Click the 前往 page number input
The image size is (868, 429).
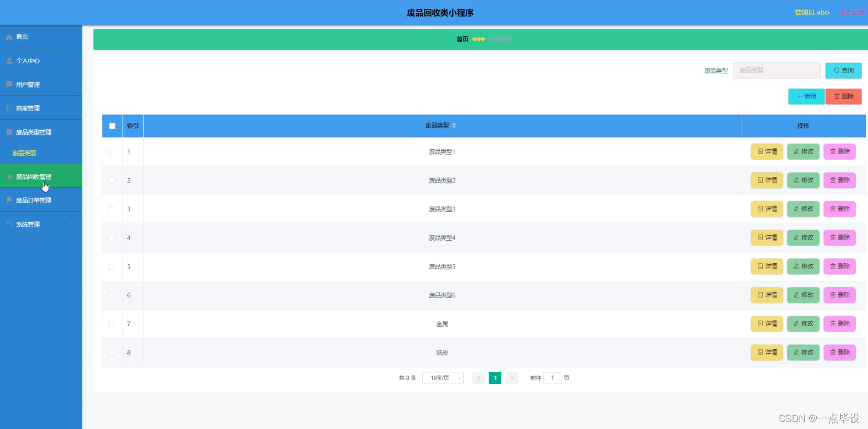click(553, 378)
